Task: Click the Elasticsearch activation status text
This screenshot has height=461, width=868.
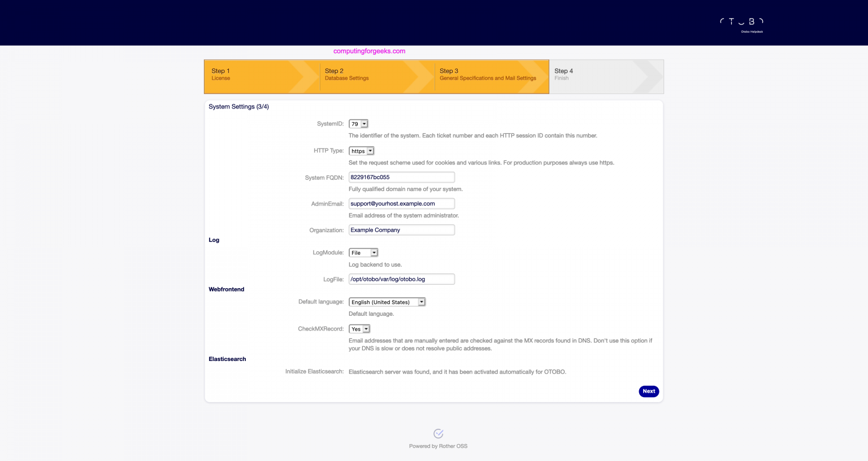Action: (x=457, y=372)
